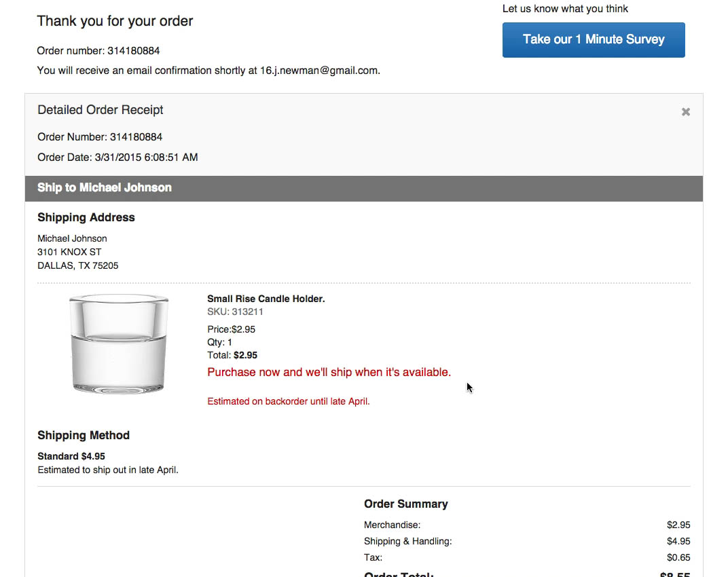The width and height of the screenshot is (728, 577).
Task: Click the Shipping Address heading
Action: coord(86,218)
